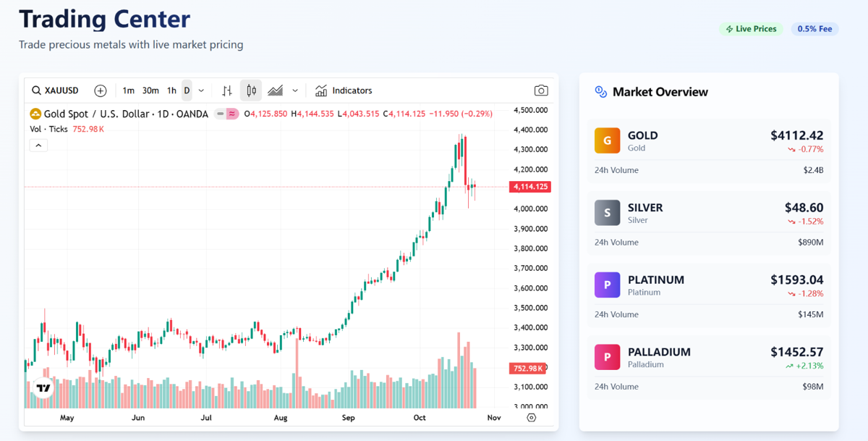This screenshot has height=441, width=868.
Task: Open the Indicators menu
Action: click(344, 91)
